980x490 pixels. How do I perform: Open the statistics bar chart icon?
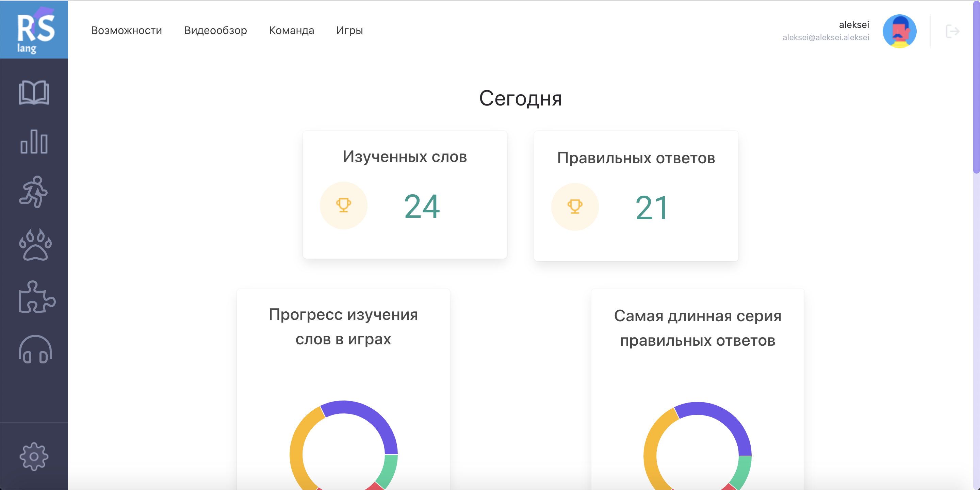point(34,142)
